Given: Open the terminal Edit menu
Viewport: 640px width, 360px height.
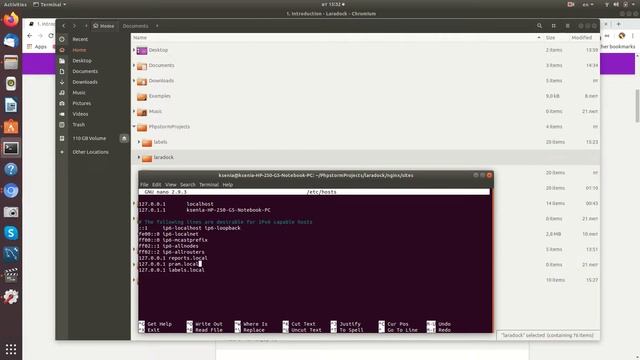Looking at the screenshot, I should [157, 184].
